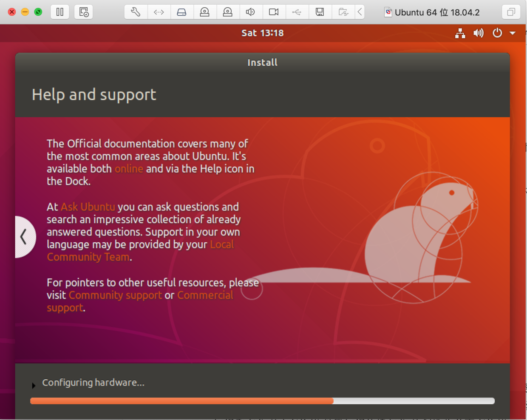Collapse the toolbar with the left chevron
527x420 pixels.
tap(360, 12)
